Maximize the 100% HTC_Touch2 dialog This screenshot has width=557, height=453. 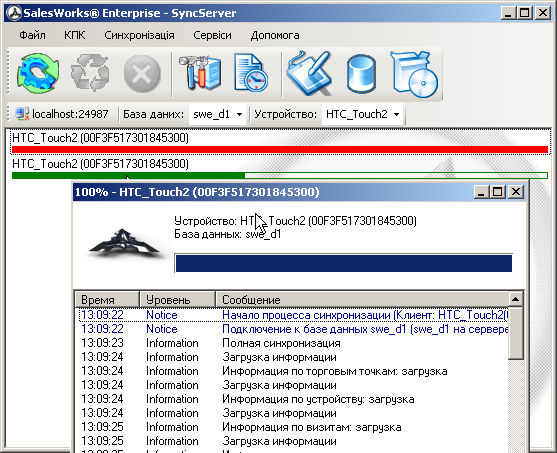pyautogui.click(x=498, y=192)
